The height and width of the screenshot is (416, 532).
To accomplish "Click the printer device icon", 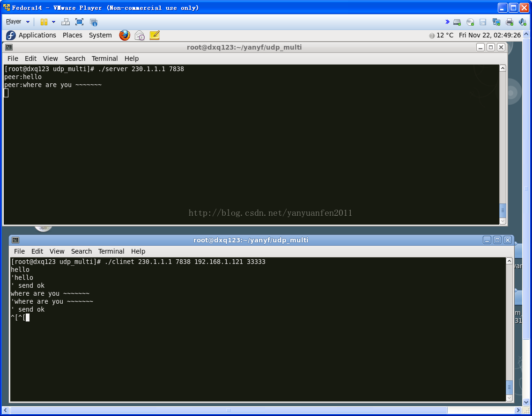I will click(x=509, y=22).
